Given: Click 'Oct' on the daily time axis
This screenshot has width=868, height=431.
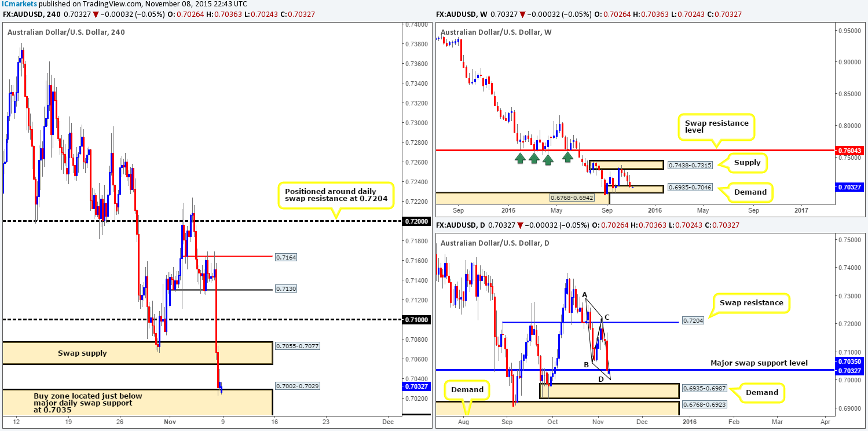Looking at the screenshot, I should tap(552, 422).
